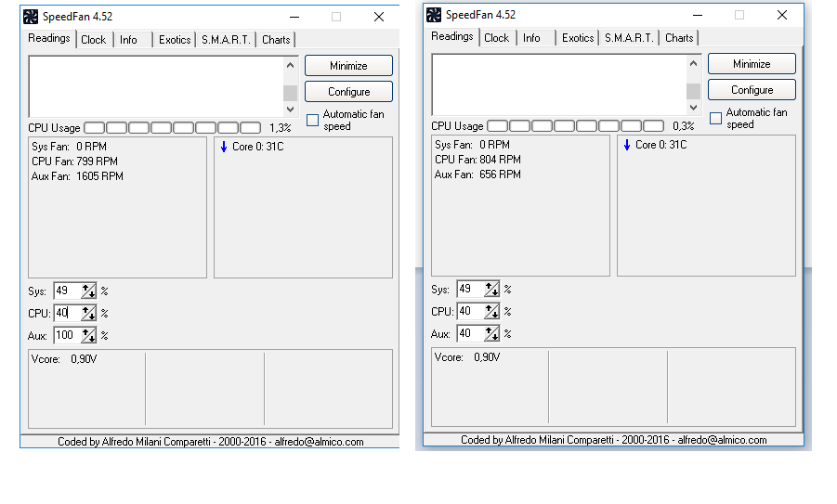Click log scrollbar thumb in right window
Viewport: 837px width, 504px height.
coord(693,91)
